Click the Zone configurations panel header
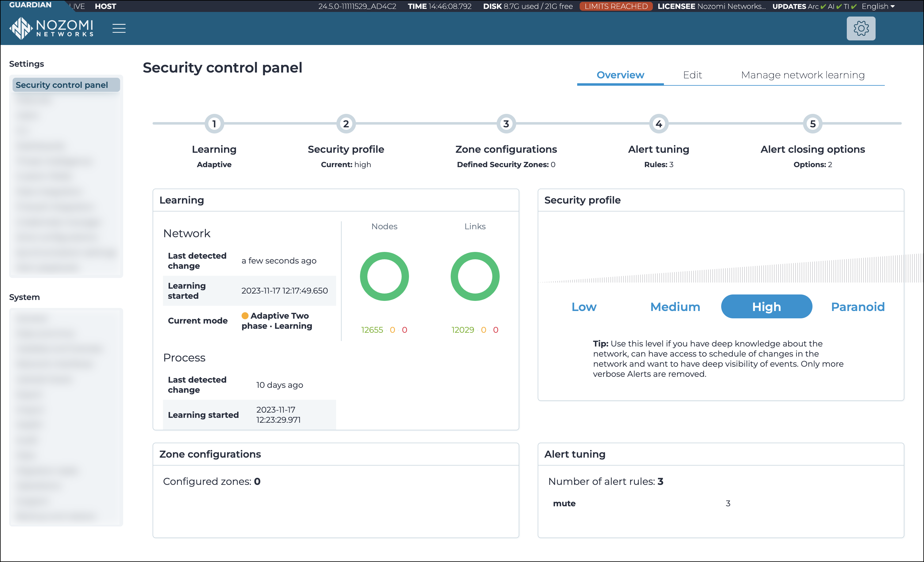Screen dimensions: 924x562 (336, 454)
